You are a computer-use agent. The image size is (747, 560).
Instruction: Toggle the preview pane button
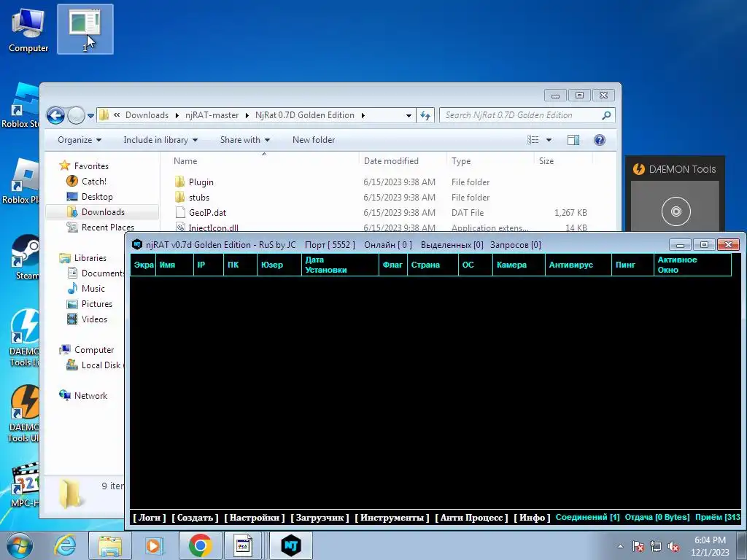tap(573, 140)
